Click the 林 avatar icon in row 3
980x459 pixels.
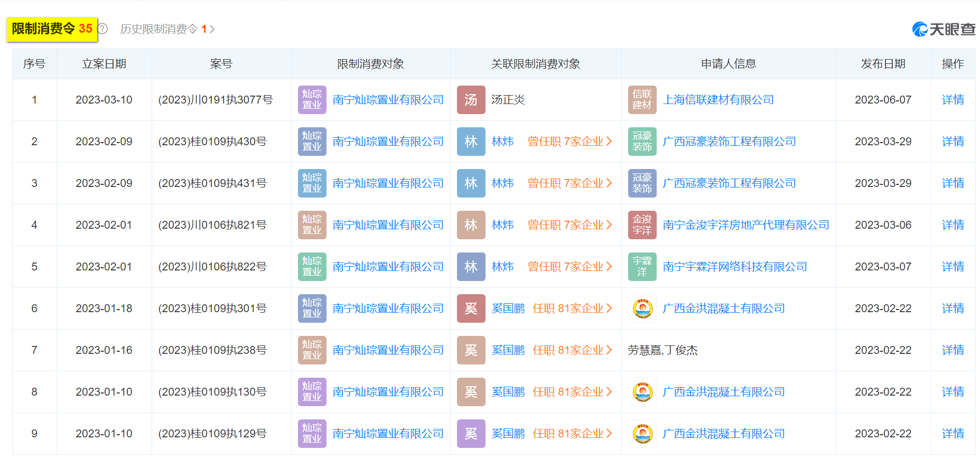471,183
